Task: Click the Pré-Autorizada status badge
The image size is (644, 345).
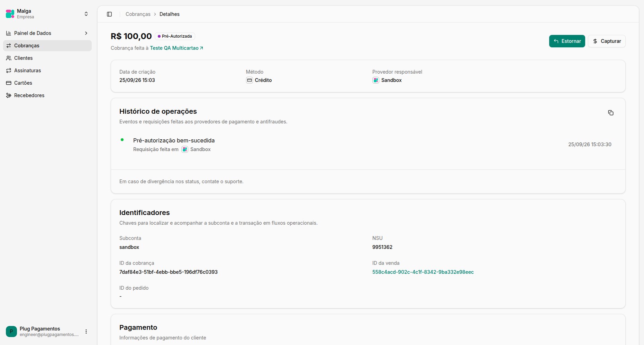Action: (175, 36)
